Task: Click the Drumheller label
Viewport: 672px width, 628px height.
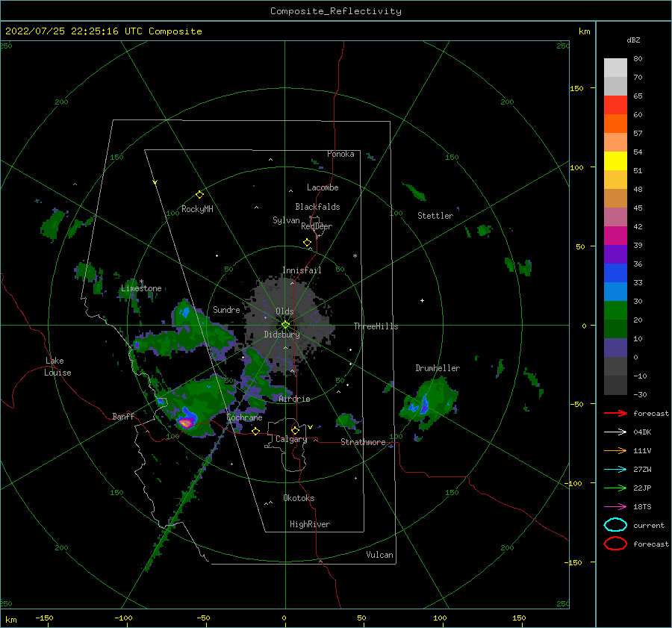Action: pyautogui.click(x=438, y=368)
